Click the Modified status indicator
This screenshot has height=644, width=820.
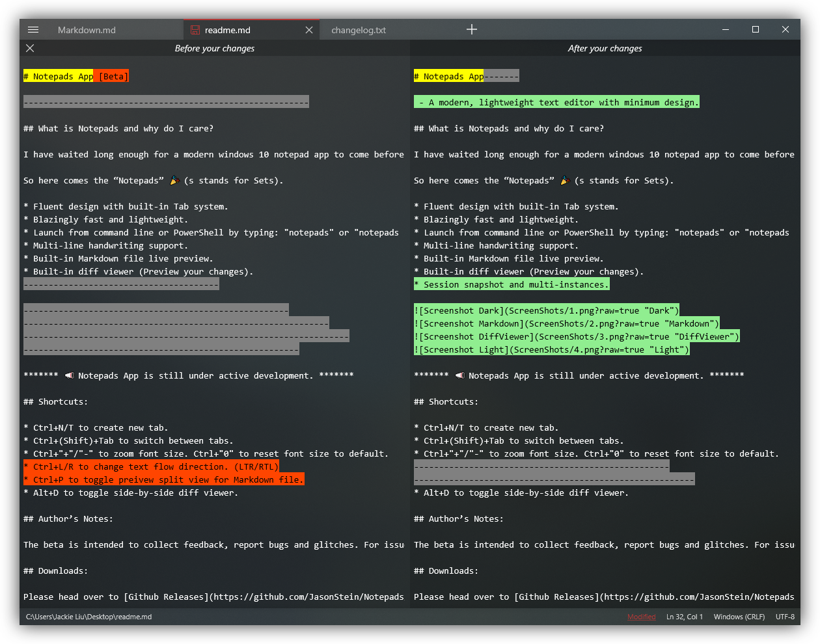pos(642,617)
